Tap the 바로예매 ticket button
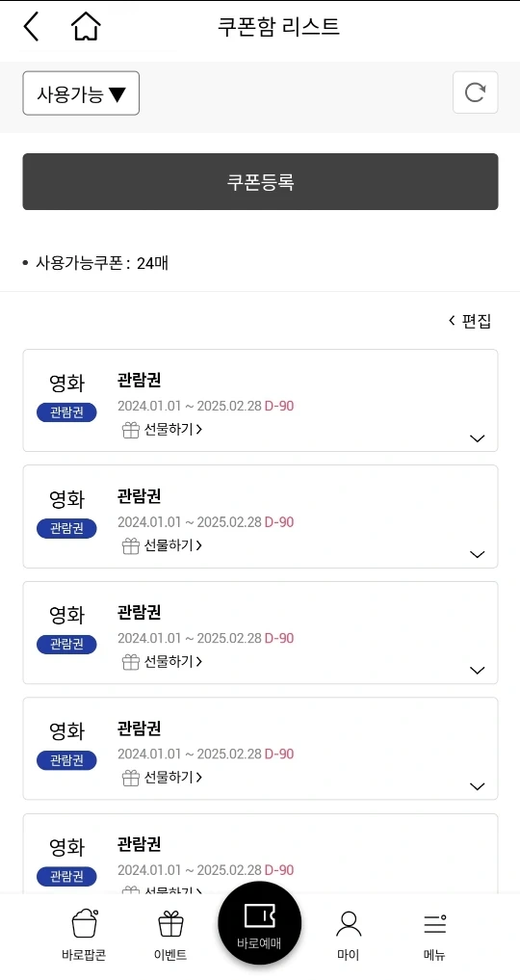This screenshot has width=520, height=980. 260,923
